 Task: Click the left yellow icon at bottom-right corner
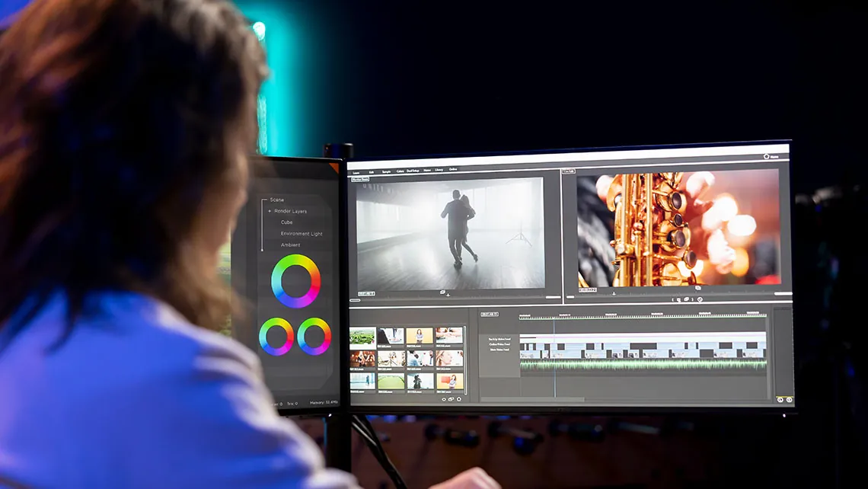(780, 400)
